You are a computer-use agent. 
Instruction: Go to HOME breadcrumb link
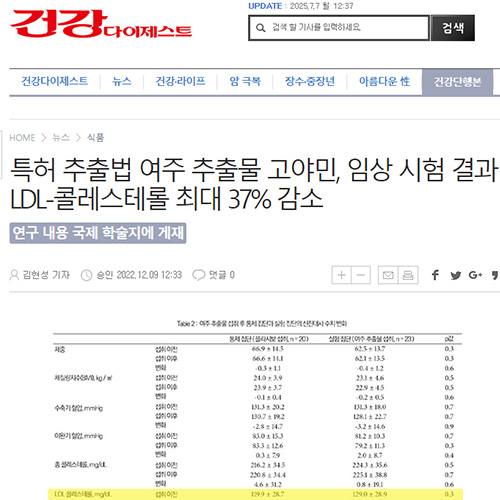tap(22, 138)
